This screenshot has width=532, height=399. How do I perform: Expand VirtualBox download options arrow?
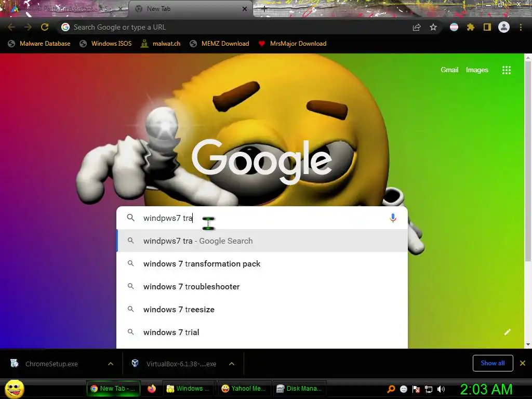(x=232, y=364)
